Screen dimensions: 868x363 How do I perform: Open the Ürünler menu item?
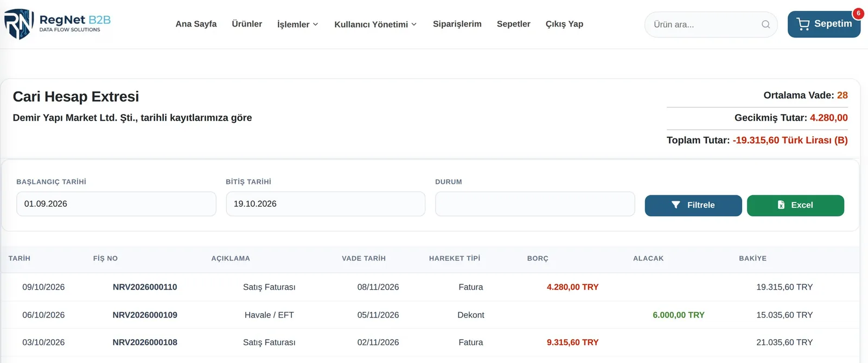pos(247,24)
